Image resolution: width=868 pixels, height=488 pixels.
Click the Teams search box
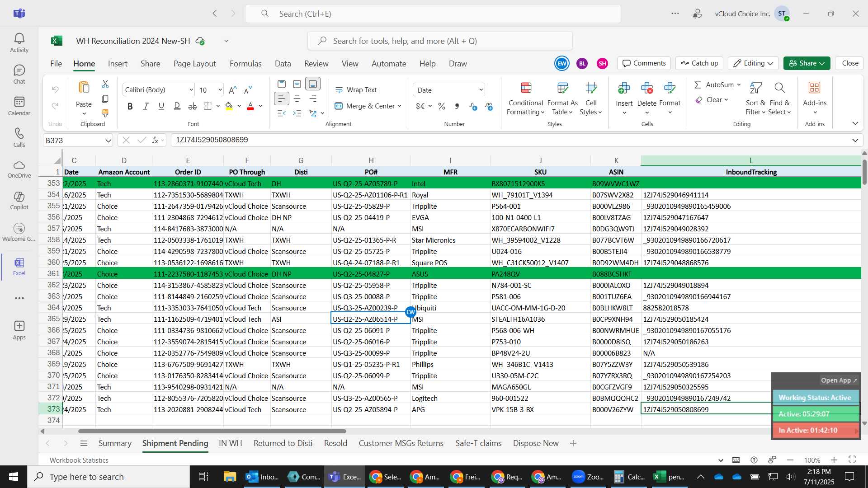[x=433, y=14]
